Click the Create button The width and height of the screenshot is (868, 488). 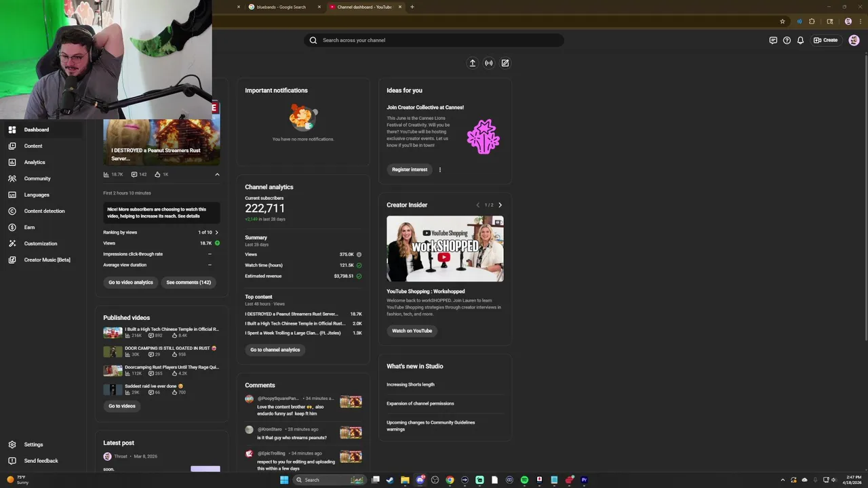[x=826, y=40]
